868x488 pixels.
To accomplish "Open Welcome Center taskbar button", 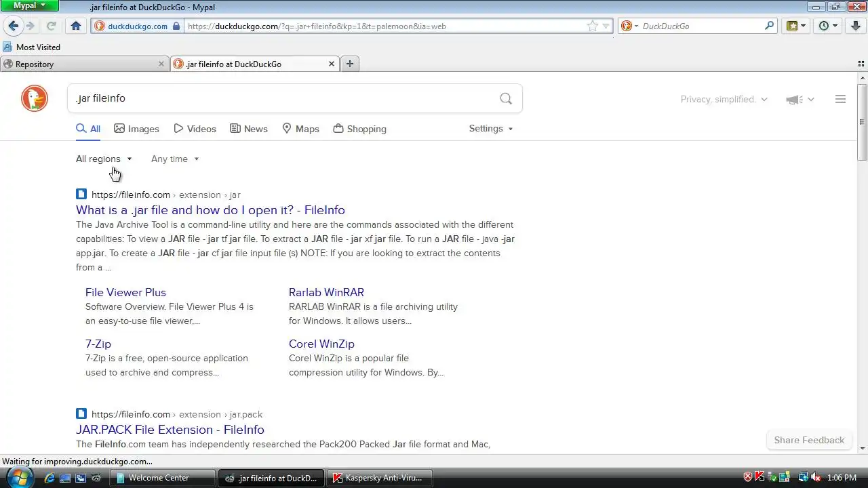I will (x=163, y=478).
